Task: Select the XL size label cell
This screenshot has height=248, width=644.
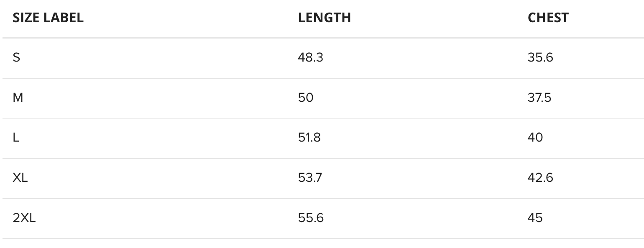Action: (x=20, y=178)
